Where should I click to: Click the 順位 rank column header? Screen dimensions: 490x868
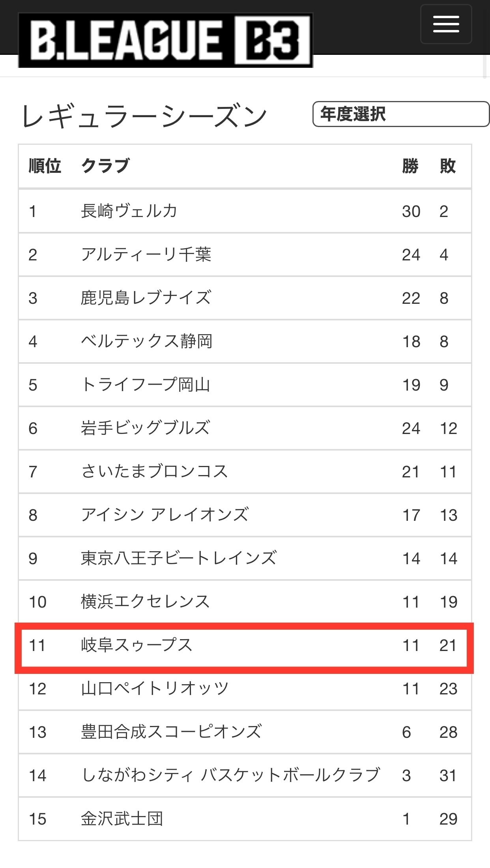pos(45,166)
